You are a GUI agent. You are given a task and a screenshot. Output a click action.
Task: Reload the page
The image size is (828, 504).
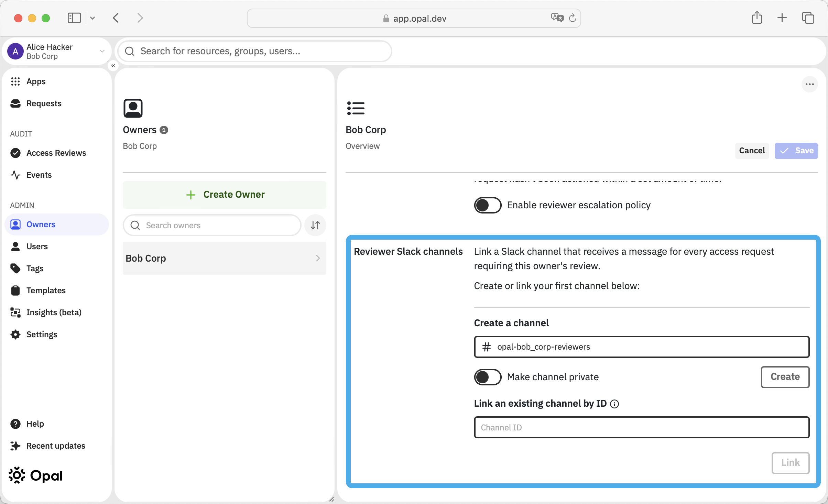click(573, 18)
